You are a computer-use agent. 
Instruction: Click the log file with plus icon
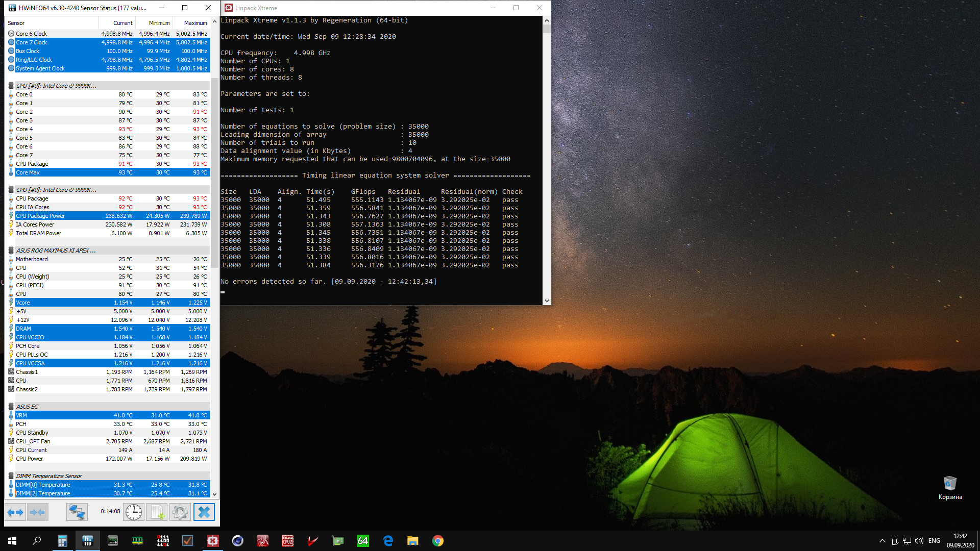(x=157, y=512)
